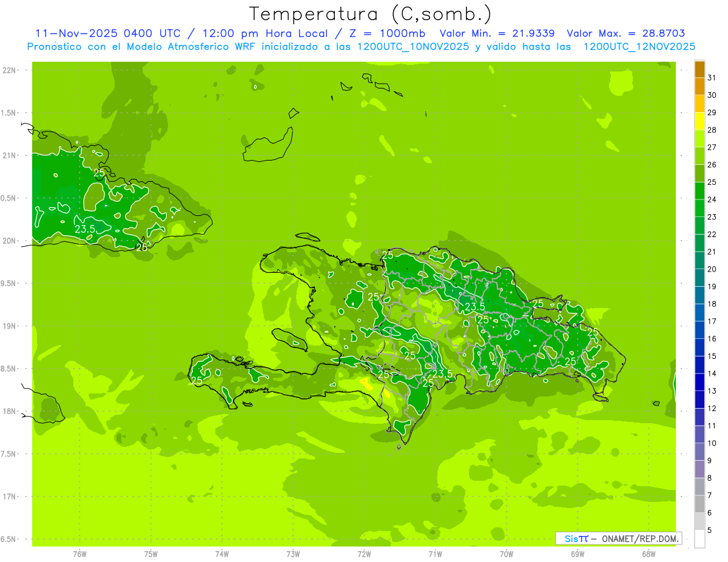Pick the gray swatch between 6 and 7

click(699, 504)
